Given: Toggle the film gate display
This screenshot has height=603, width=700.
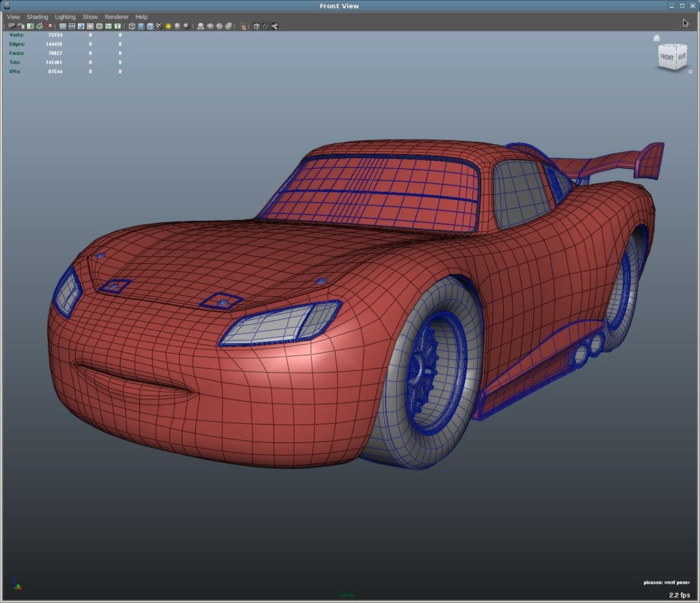Looking at the screenshot, I should 71,27.
